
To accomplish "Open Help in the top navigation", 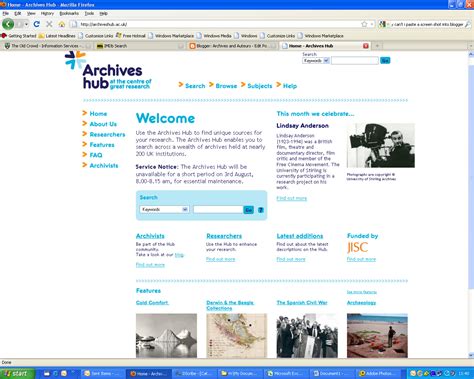I will pos(290,86).
